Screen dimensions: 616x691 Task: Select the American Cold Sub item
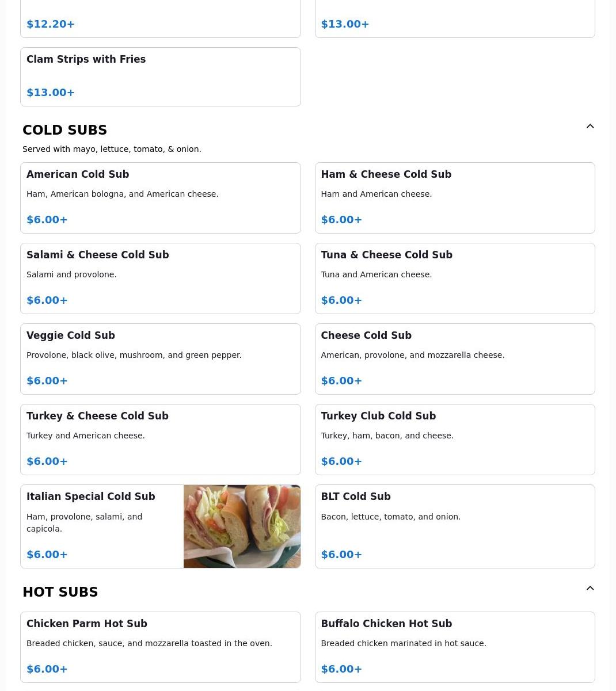click(161, 198)
